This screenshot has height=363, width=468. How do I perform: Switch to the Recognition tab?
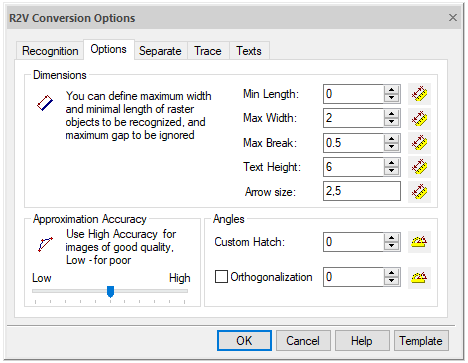tap(50, 51)
